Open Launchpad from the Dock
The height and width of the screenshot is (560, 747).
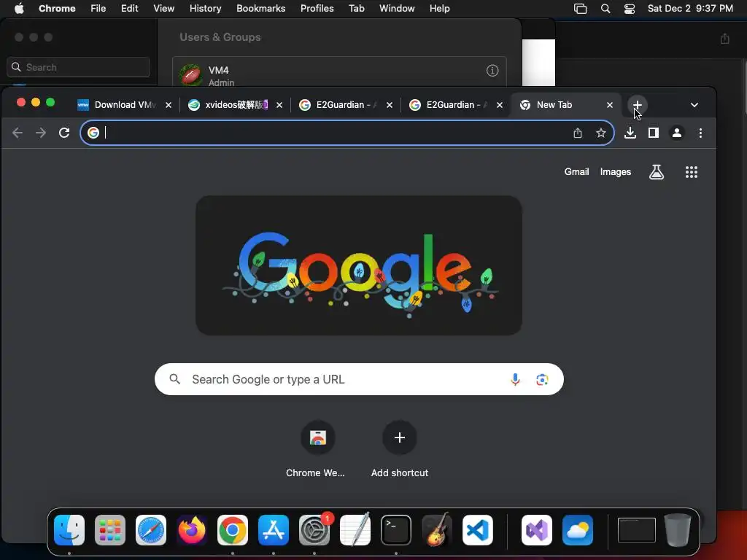(110, 530)
